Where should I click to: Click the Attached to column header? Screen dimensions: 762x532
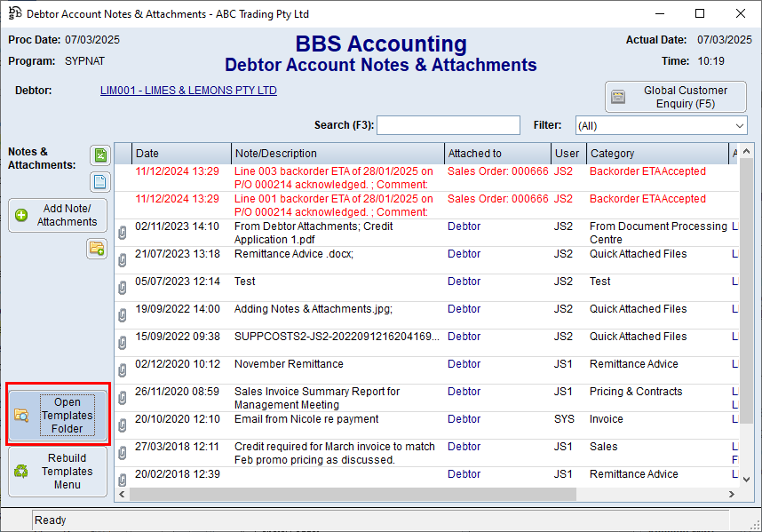pos(496,153)
